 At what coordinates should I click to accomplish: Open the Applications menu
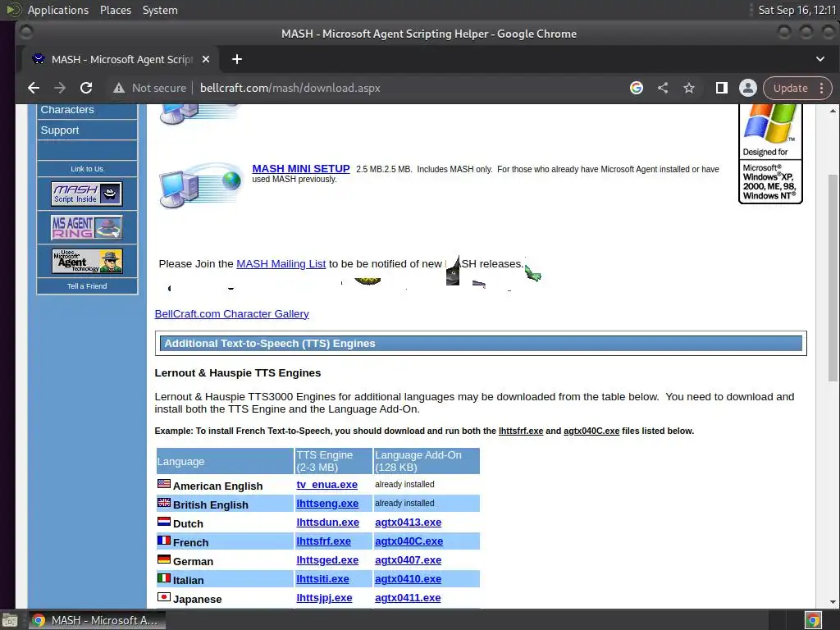(x=58, y=10)
